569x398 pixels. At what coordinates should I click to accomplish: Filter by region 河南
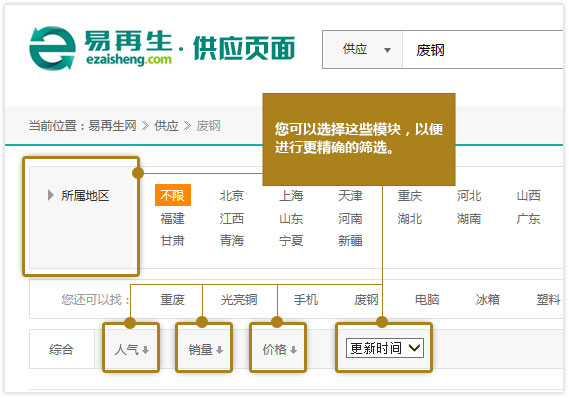pos(350,218)
